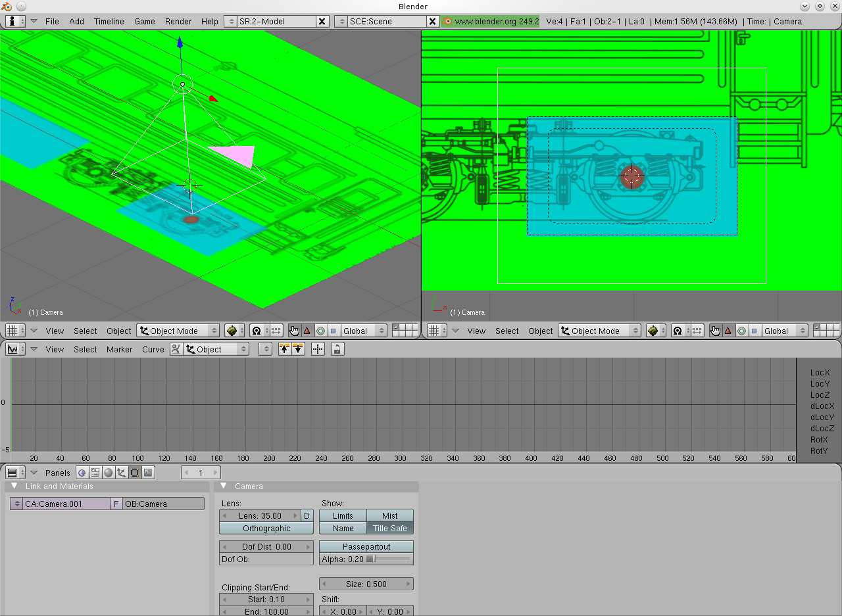Toggle the Title Safe show option
This screenshot has height=616, width=842.
389,528
